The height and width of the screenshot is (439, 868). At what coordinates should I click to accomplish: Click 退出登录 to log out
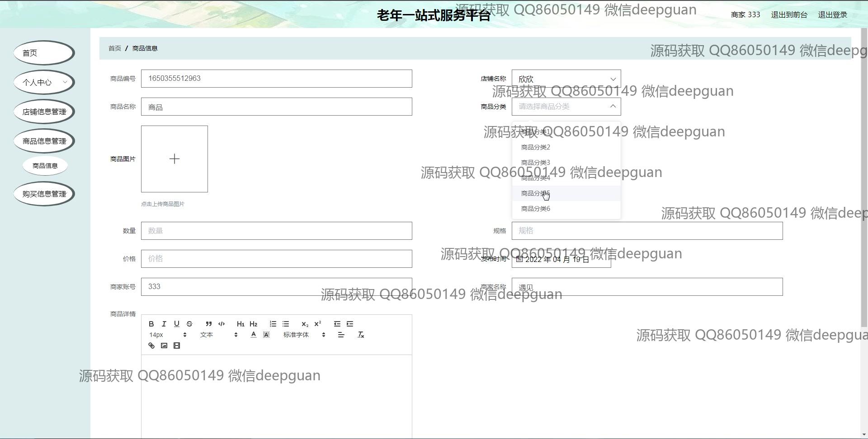(x=832, y=14)
